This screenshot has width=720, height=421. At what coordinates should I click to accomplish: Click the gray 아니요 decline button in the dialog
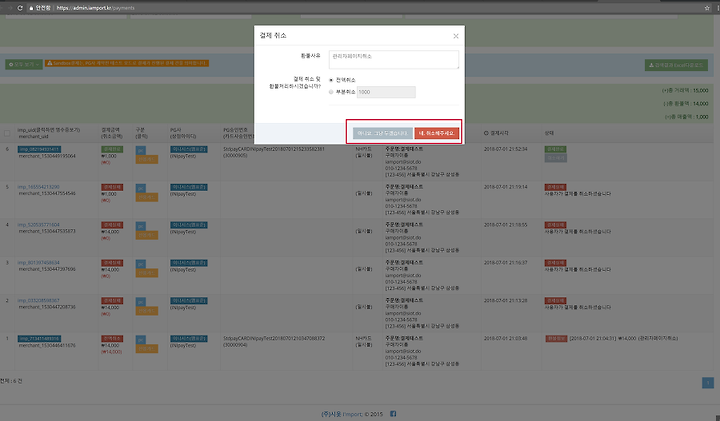[x=382, y=133]
